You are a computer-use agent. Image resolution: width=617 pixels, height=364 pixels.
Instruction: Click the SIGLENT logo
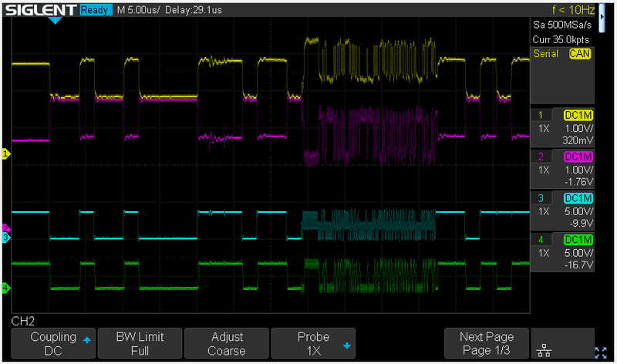41,10
